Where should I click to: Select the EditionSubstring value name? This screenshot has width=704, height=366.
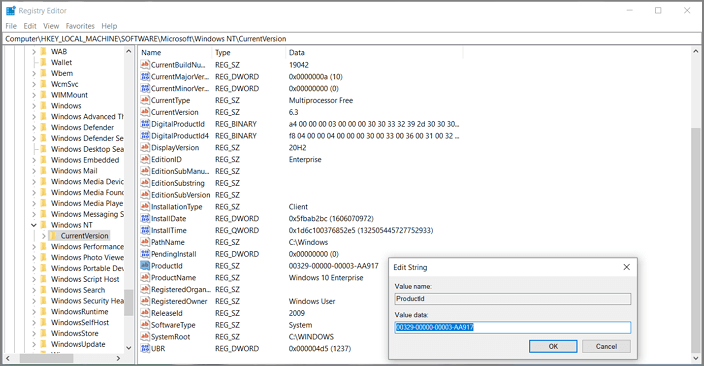coord(178,183)
